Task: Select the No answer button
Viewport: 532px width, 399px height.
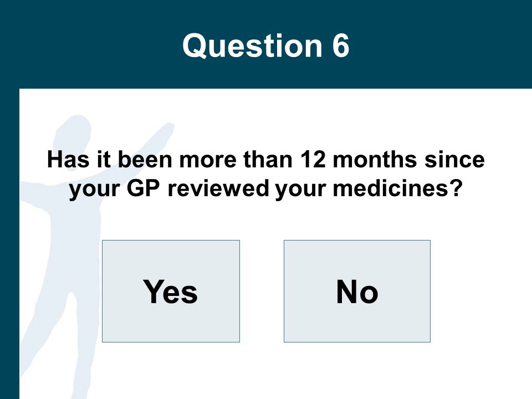Action: tap(357, 291)
